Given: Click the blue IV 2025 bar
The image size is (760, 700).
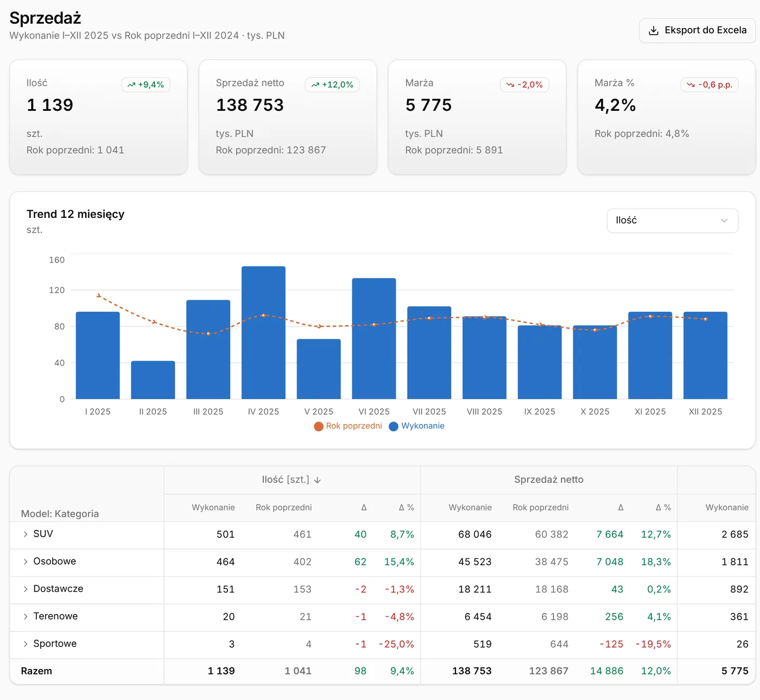Looking at the screenshot, I should (x=263, y=332).
